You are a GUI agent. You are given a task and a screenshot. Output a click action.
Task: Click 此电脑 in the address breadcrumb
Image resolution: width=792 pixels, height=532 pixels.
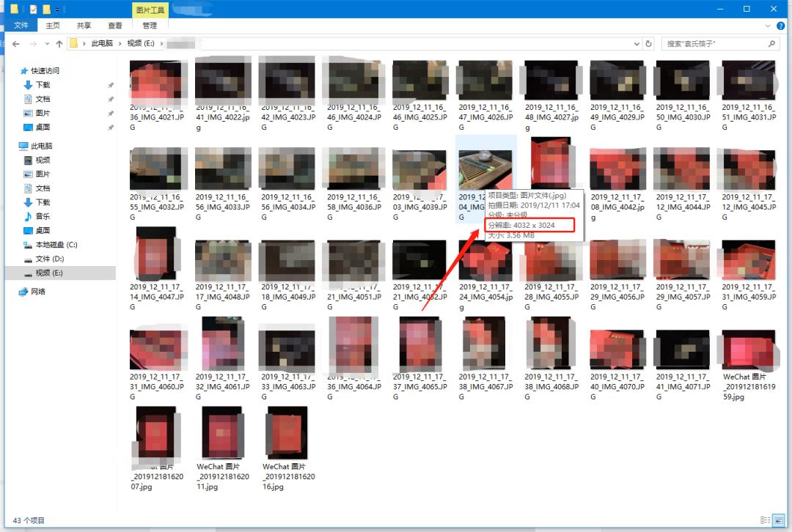102,44
